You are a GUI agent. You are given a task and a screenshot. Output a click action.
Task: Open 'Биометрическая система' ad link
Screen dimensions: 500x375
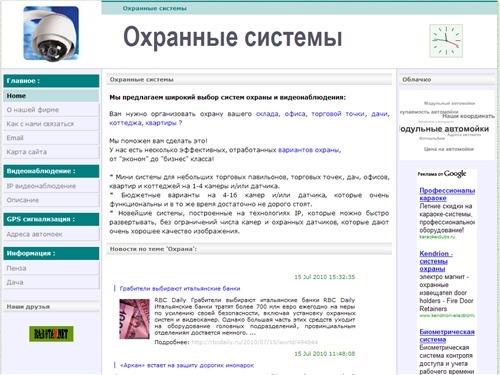tap(447, 335)
